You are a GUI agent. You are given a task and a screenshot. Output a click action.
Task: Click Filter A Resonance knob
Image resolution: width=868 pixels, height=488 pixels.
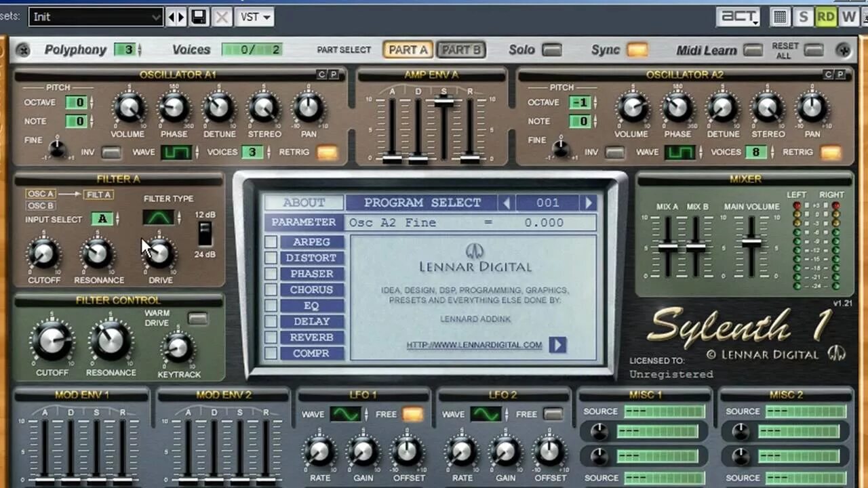click(98, 253)
